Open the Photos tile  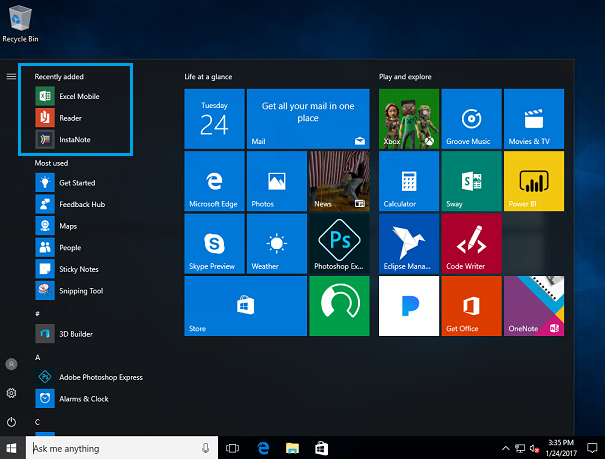277,181
